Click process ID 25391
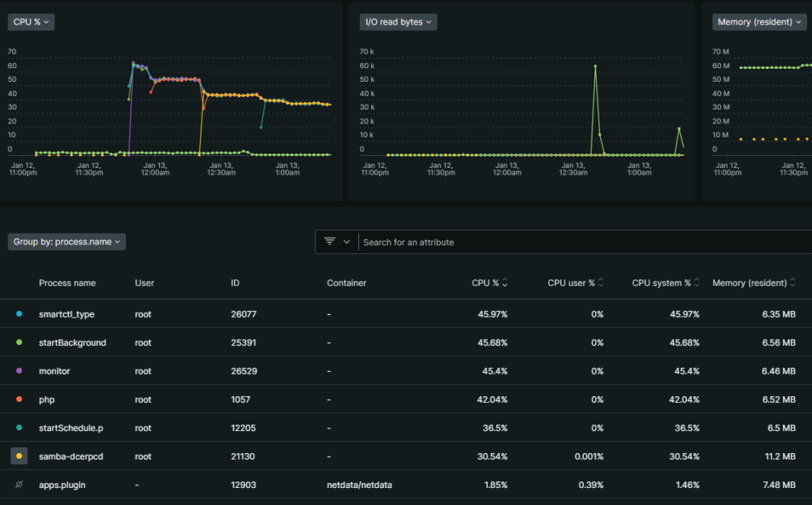Screen dimensions: 812x505 (x=244, y=343)
